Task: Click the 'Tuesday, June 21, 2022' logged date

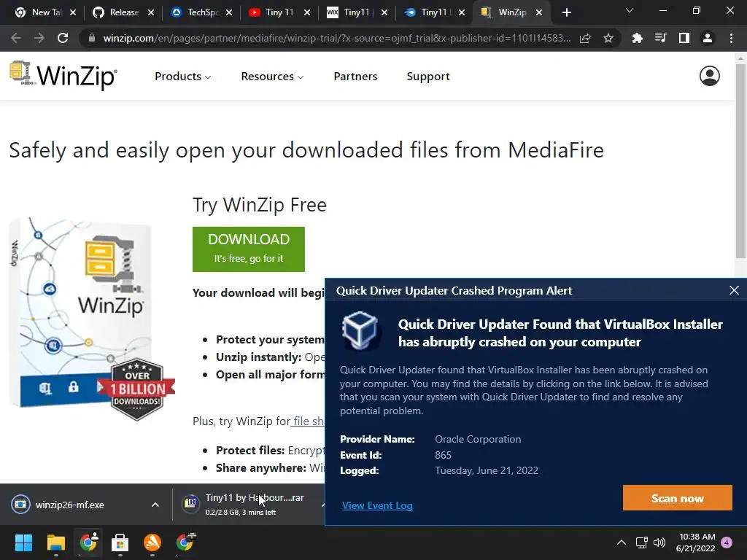Action: pyautogui.click(x=487, y=470)
